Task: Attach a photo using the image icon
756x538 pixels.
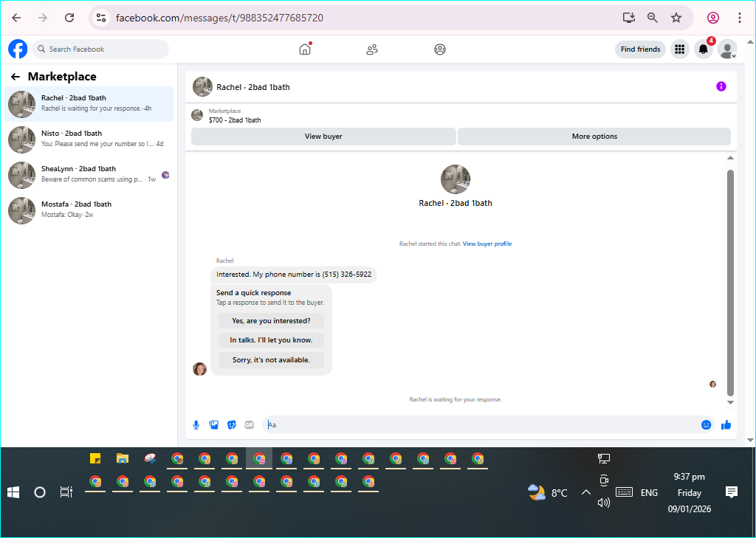Action: click(214, 424)
